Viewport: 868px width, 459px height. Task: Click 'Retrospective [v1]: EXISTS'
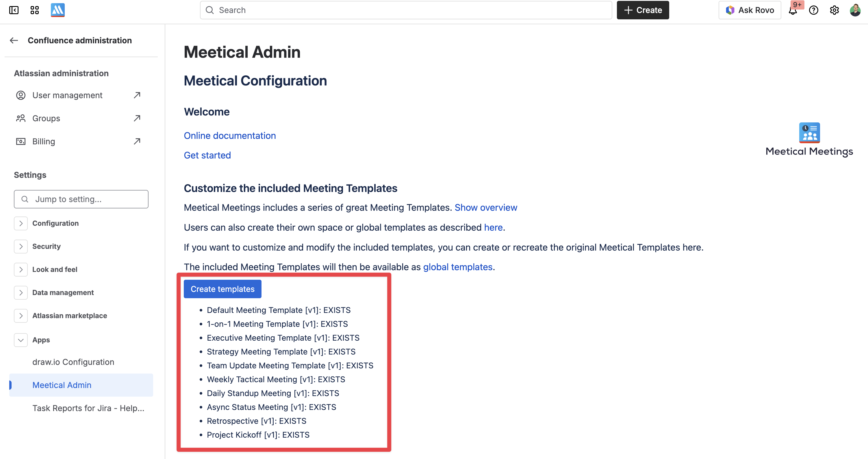coord(256,421)
